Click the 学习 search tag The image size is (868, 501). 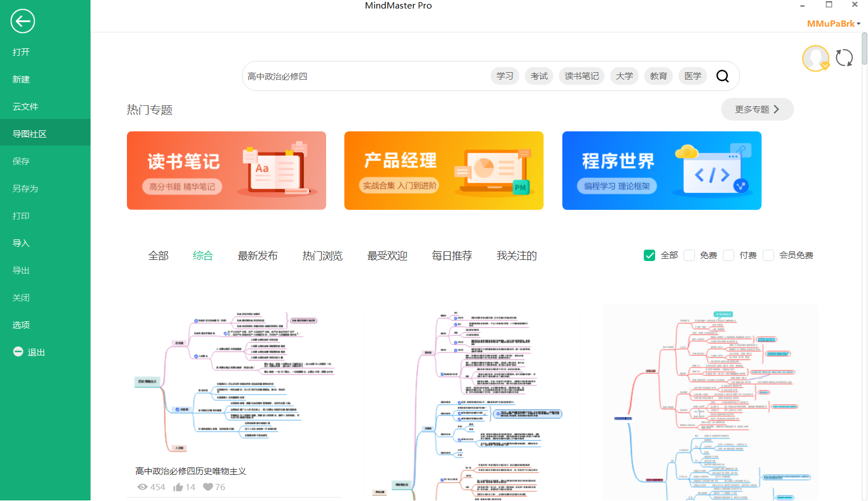click(505, 76)
